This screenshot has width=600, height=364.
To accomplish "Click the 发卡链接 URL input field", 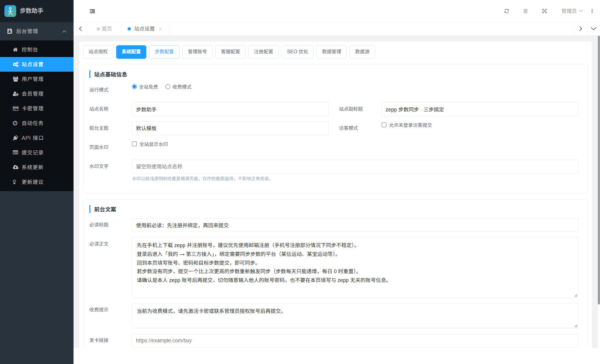I will pos(355,340).
